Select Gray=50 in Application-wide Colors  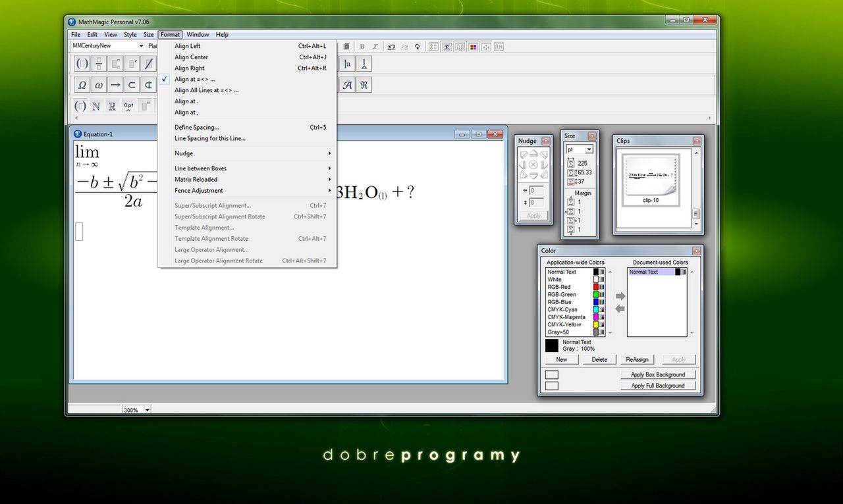pyautogui.click(x=576, y=332)
